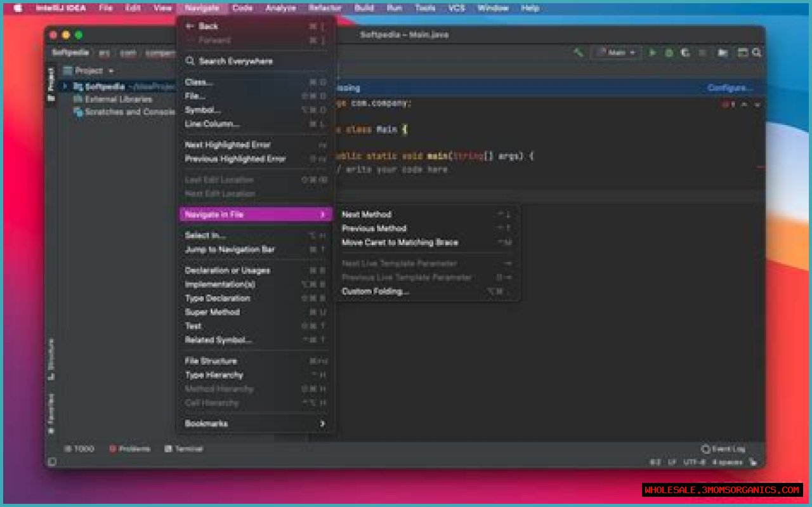Open the Problems tool window
Image resolution: width=812 pixels, height=507 pixels.
pyautogui.click(x=129, y=449)
